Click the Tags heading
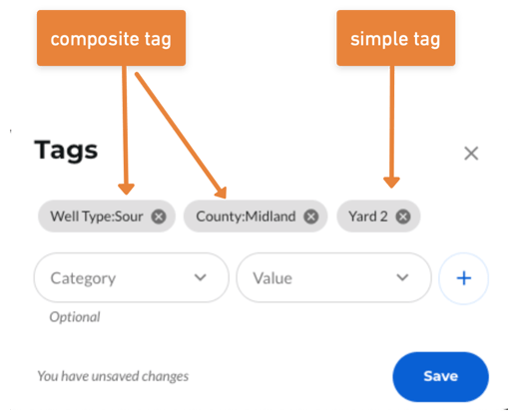518x420 pixels. [66, 151]
